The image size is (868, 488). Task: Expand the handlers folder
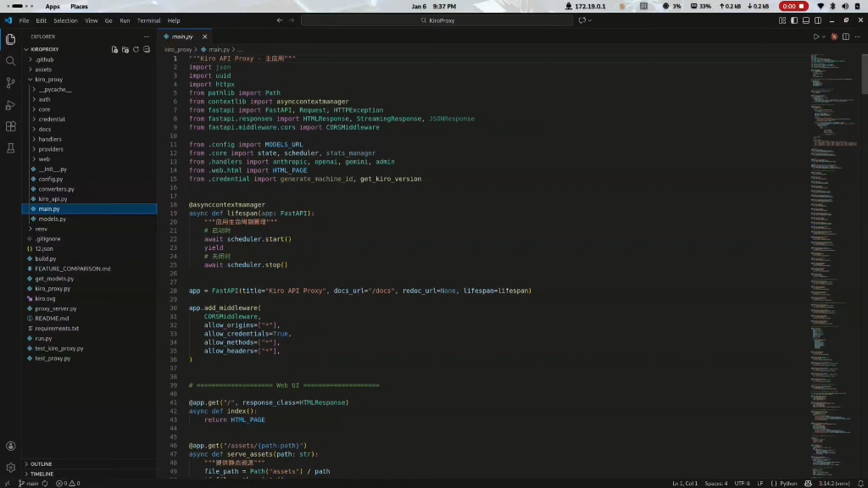pyautogui.click(x=50, y=139)
